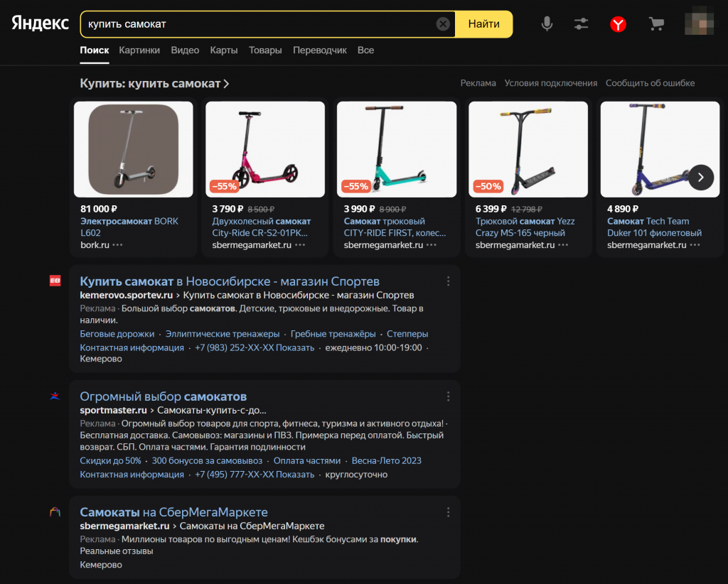
Task: Open 'Скидки до 50%' sitelink
Action: coord(110,460)
